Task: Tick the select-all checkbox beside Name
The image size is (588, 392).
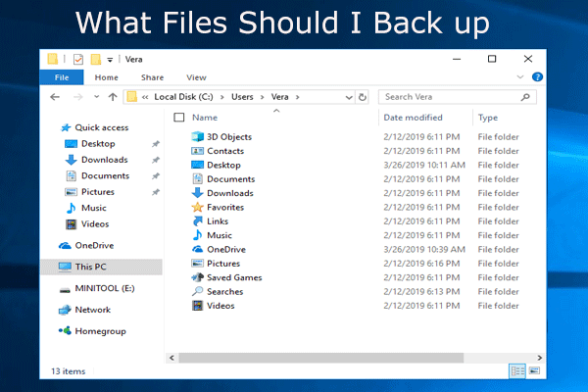Action: tap(179, 118)
